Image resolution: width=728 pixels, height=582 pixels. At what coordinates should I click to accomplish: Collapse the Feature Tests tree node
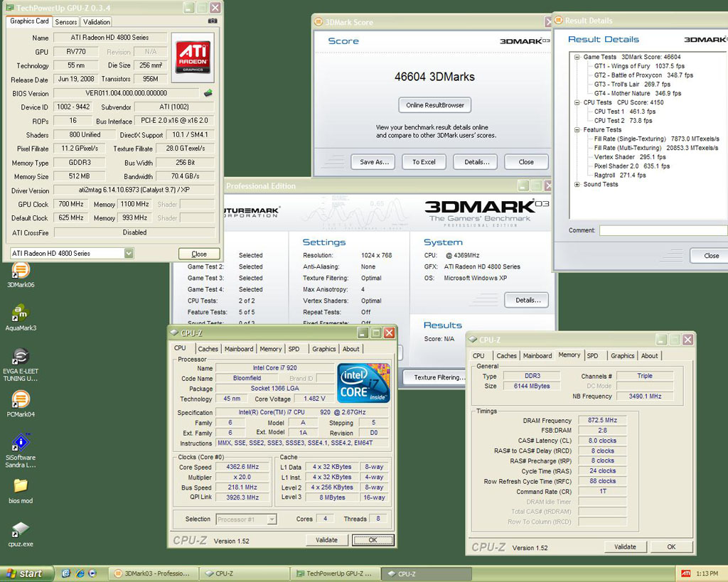point(577,130)
